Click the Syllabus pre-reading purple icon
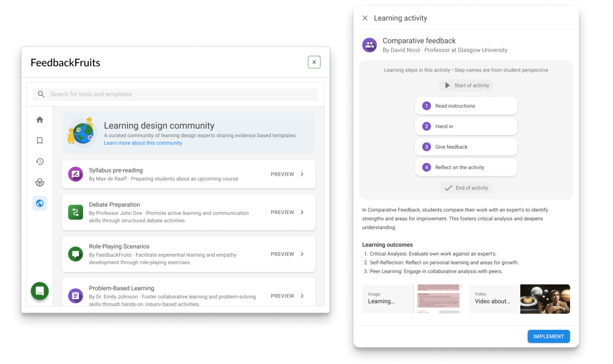The width and height of the screenshot is (613, 364). pyautogui.click(x=75, y=174)
